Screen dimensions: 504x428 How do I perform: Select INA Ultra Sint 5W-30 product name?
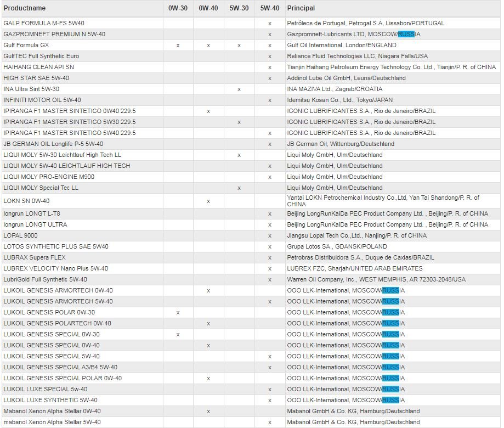(x=31, y=89)
